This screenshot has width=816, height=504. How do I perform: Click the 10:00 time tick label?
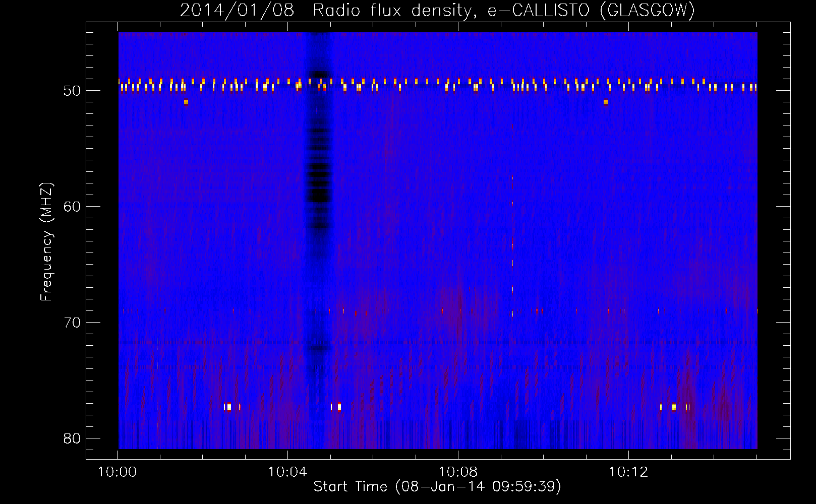coord(117,472)
